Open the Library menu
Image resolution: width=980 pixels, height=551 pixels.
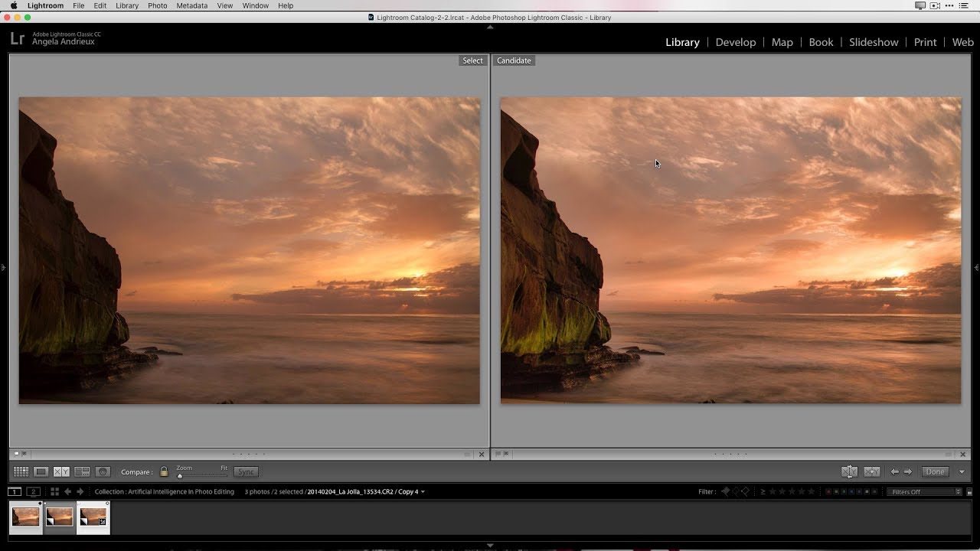[x=127, y=5]
